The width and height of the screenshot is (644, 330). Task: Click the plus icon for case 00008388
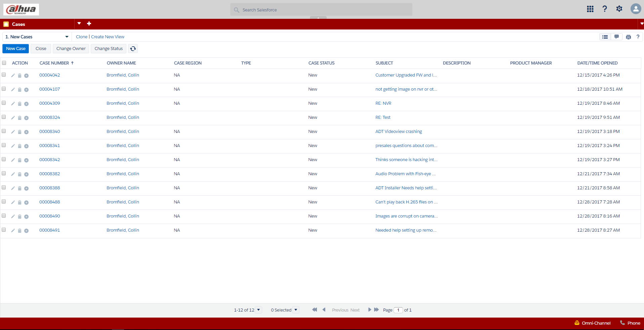[x=26, y=188]
